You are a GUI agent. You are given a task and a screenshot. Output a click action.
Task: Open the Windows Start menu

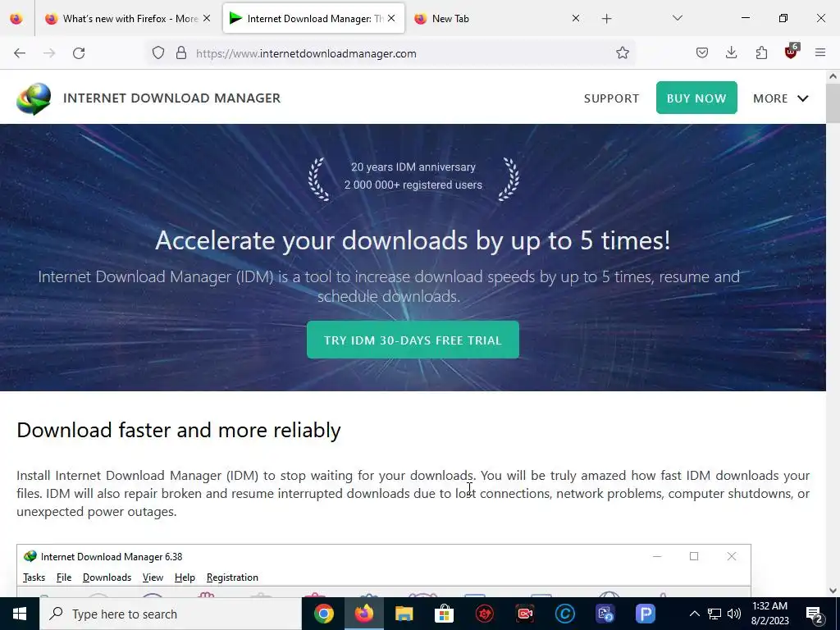tap(20, 614)
